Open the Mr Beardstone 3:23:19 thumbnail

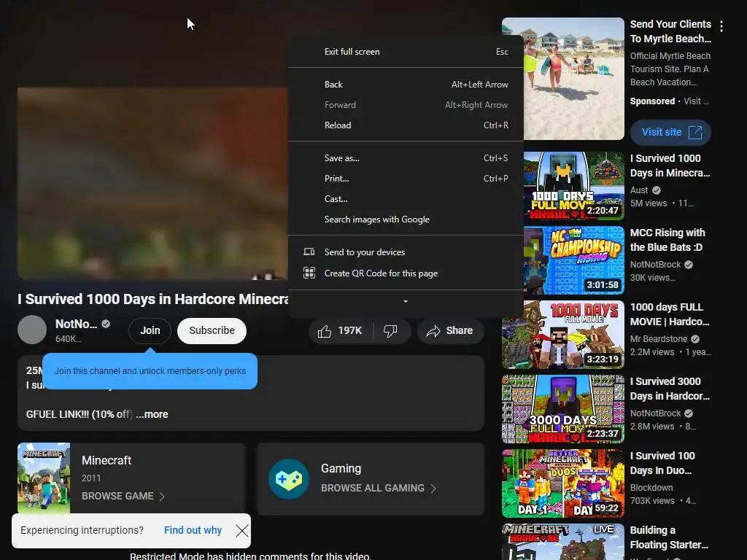coord(563,334)
